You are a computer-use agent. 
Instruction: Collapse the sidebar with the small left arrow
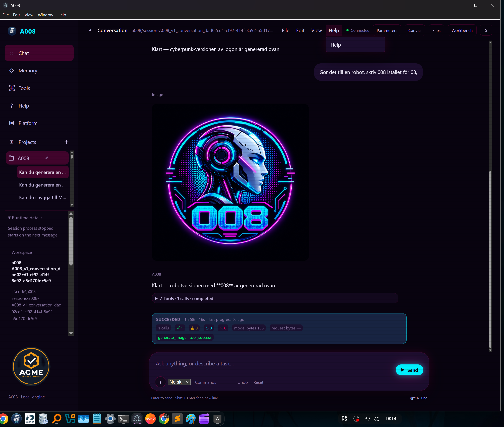90,30
